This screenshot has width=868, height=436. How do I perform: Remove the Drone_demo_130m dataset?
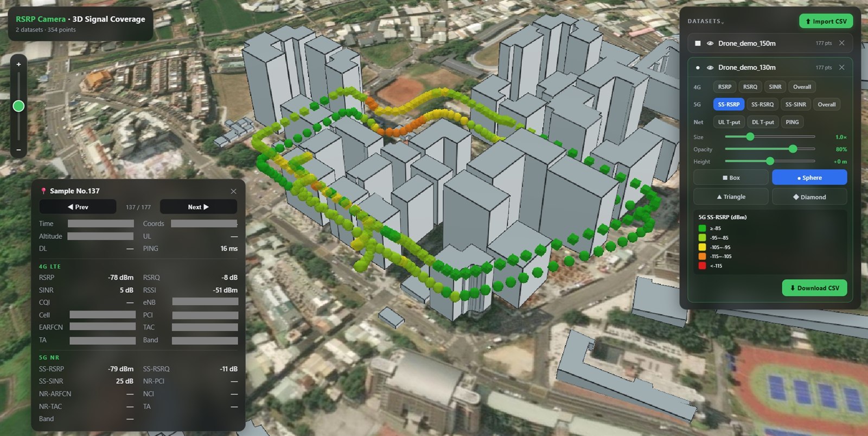point(841,67)
